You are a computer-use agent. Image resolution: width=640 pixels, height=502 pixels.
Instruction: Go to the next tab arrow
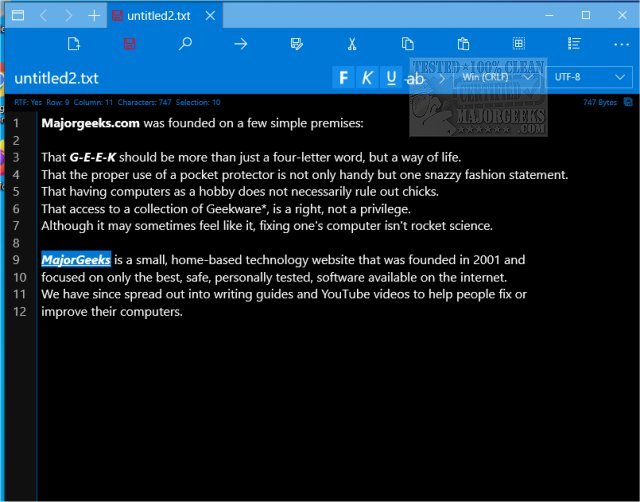click(69, 16)
